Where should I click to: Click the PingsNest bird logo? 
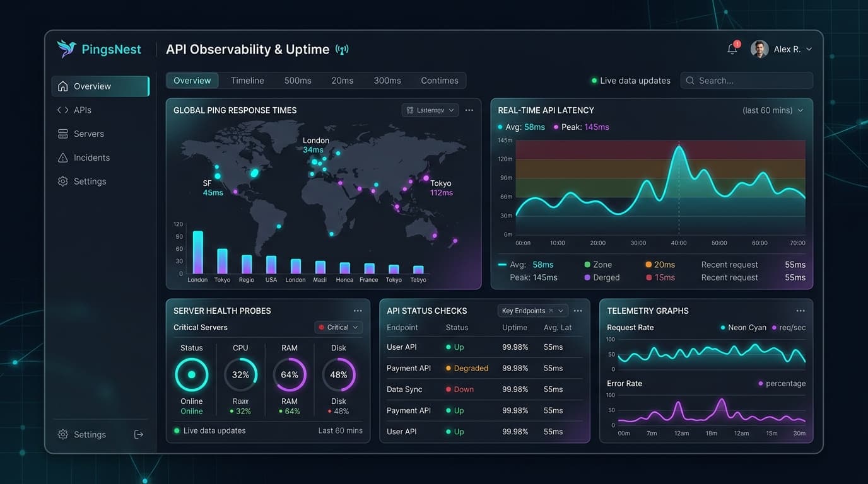66,49
